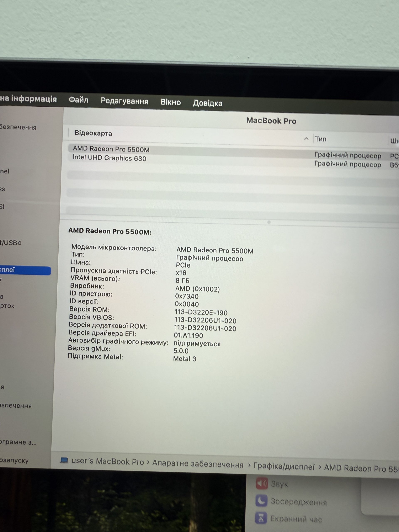
Task: Select highlighted sidebar item ending in сплеї
Action: 25,270
